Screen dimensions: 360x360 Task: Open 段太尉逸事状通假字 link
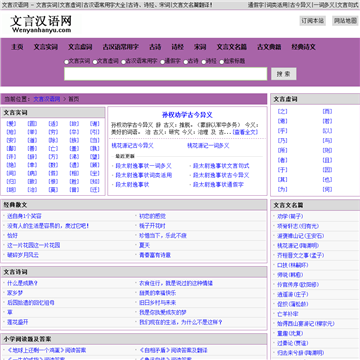tap(218, 184)
